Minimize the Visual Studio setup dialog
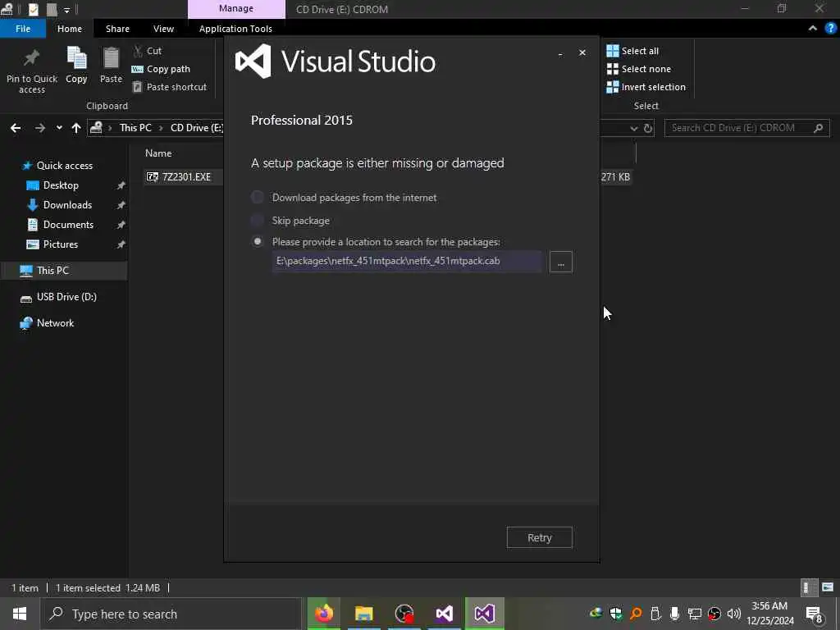Viewport: 840px width, 630px height. coord(560,53)
